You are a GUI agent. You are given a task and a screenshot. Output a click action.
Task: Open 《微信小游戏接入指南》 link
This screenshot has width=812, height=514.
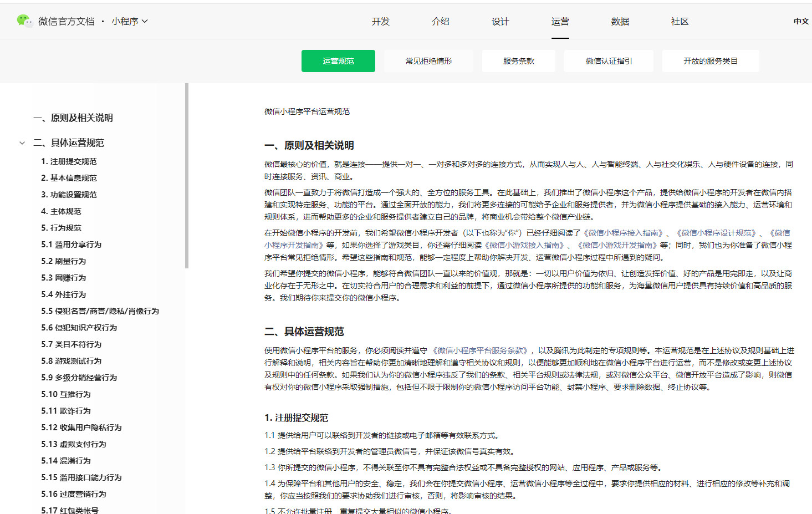coord(524,245)
